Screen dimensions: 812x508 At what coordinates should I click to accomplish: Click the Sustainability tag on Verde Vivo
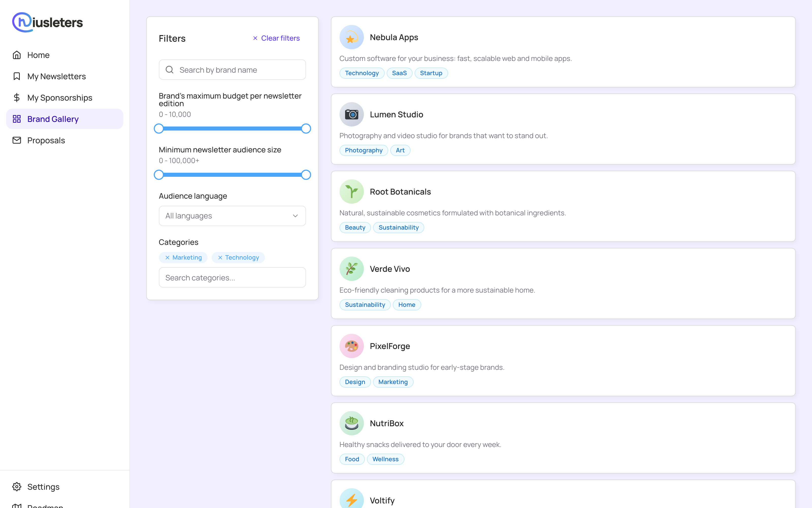coord(365,305)
